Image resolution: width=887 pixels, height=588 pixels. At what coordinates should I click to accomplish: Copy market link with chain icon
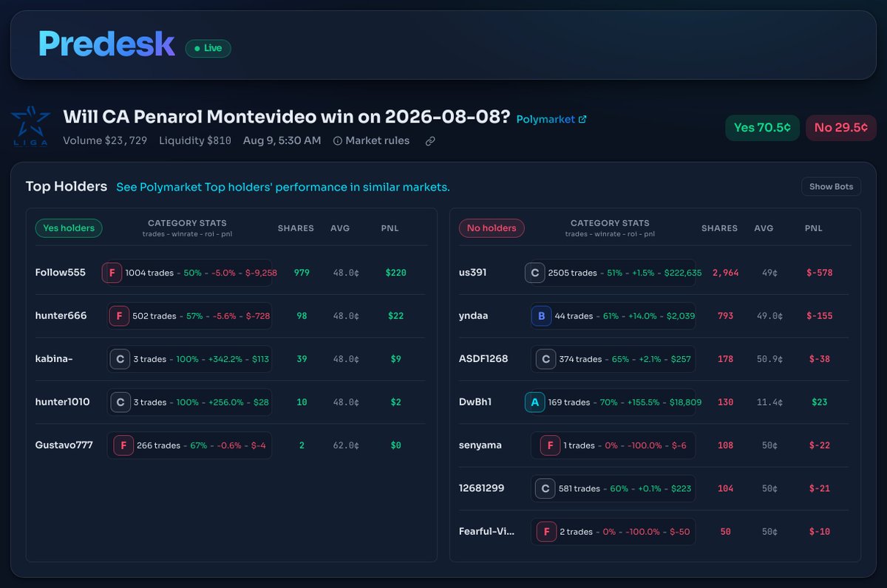[430, 140]
